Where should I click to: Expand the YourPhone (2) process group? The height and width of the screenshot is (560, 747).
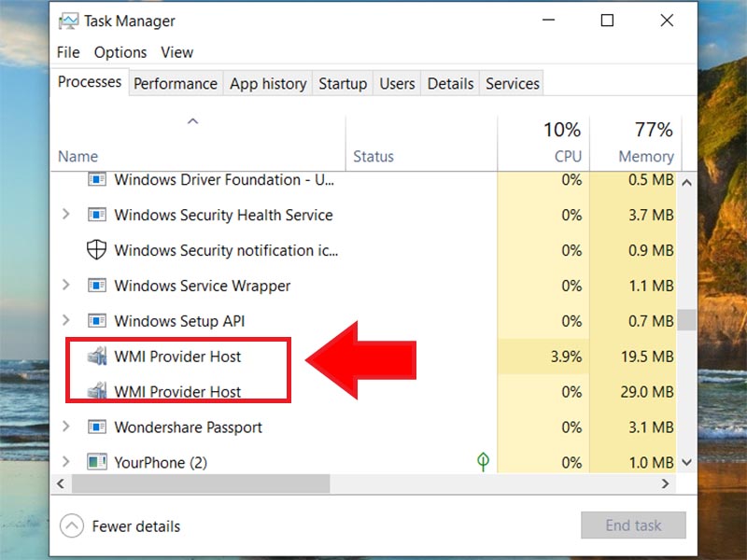(65, 462)
